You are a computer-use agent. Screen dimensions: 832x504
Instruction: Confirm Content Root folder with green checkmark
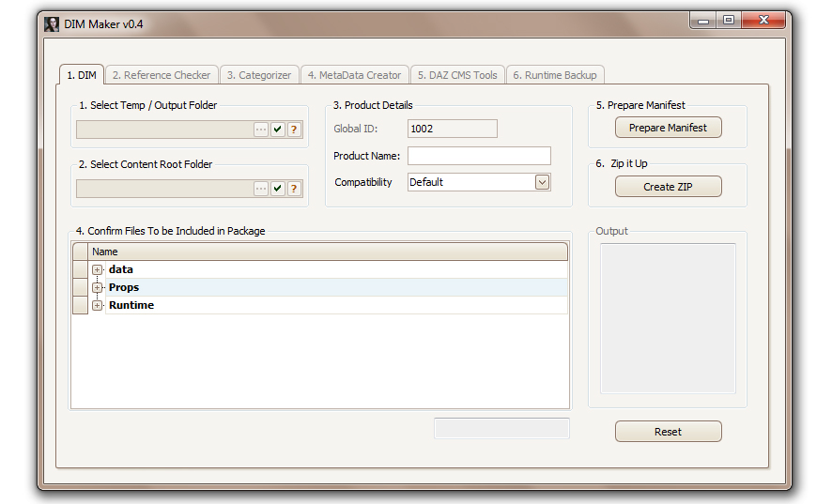278,189
